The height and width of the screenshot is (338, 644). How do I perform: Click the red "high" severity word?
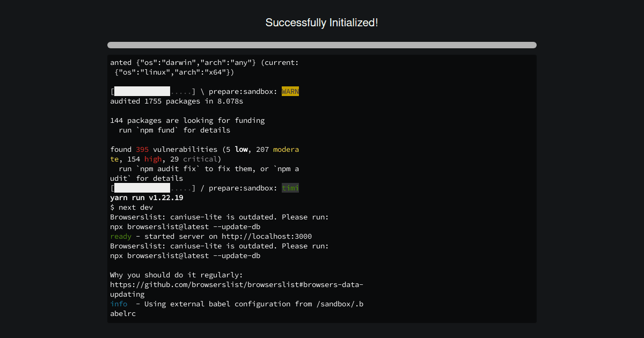pos(153,159)
